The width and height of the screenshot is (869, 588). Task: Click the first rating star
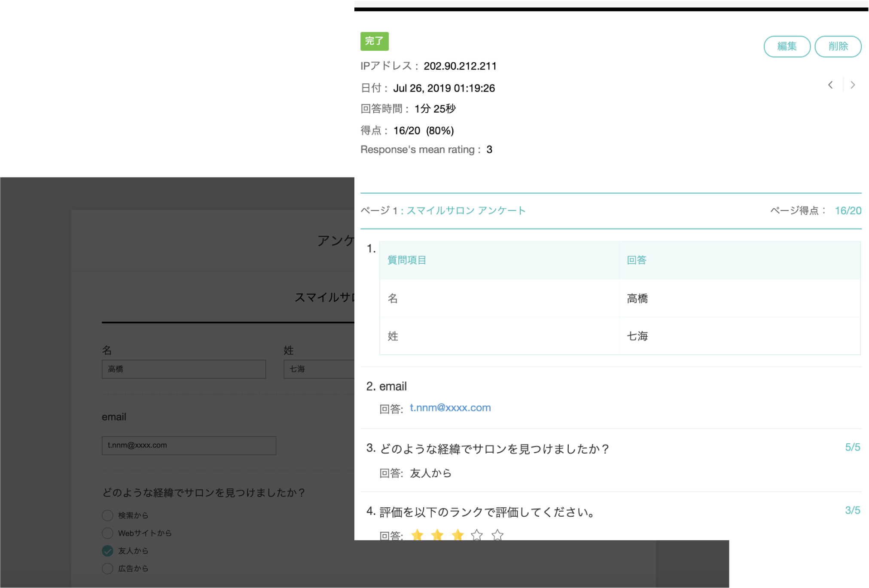(417, 535)
